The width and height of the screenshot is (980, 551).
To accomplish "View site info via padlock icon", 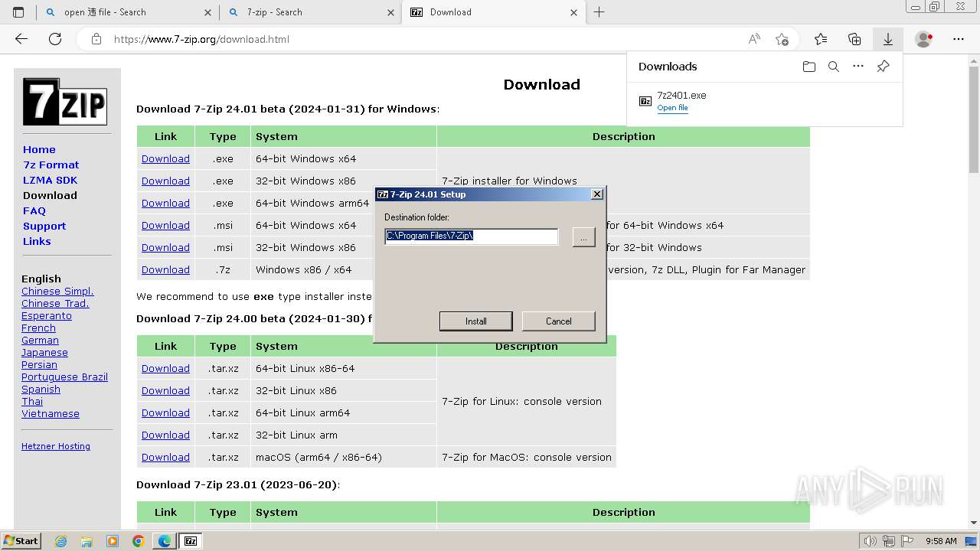I will click(96, 39).
